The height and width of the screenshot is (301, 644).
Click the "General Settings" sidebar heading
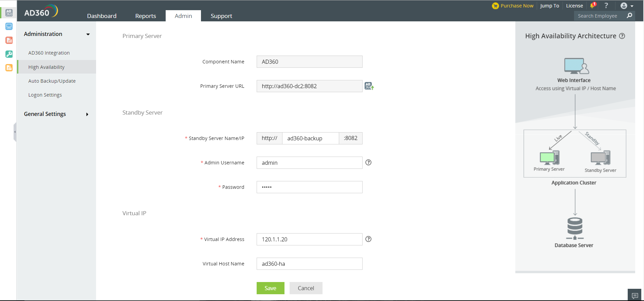pyautogui.click(x=45, y=114)
